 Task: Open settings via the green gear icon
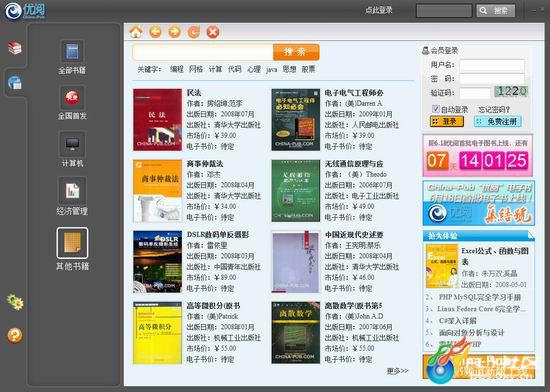point(15,302)
